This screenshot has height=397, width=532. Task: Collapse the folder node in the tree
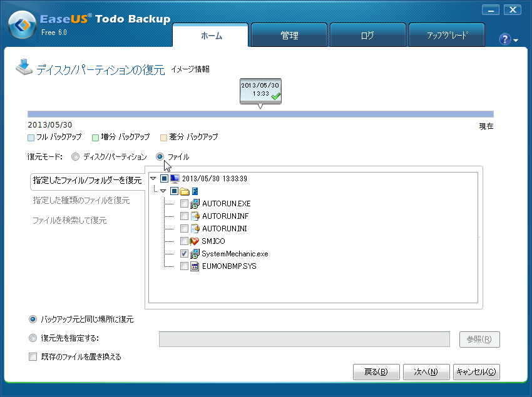click(163, 190)
